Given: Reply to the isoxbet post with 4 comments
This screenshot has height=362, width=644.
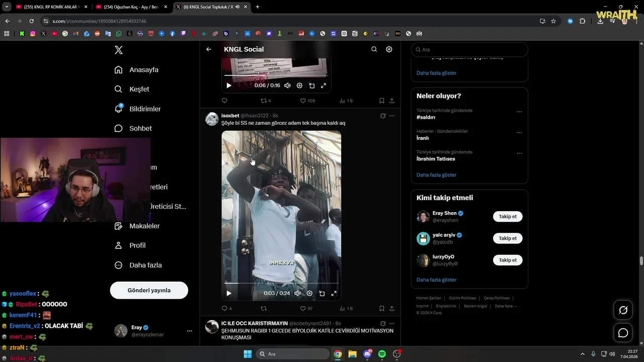Looking at the screenshot, I should pyautogui.click(x=226, y=308).
